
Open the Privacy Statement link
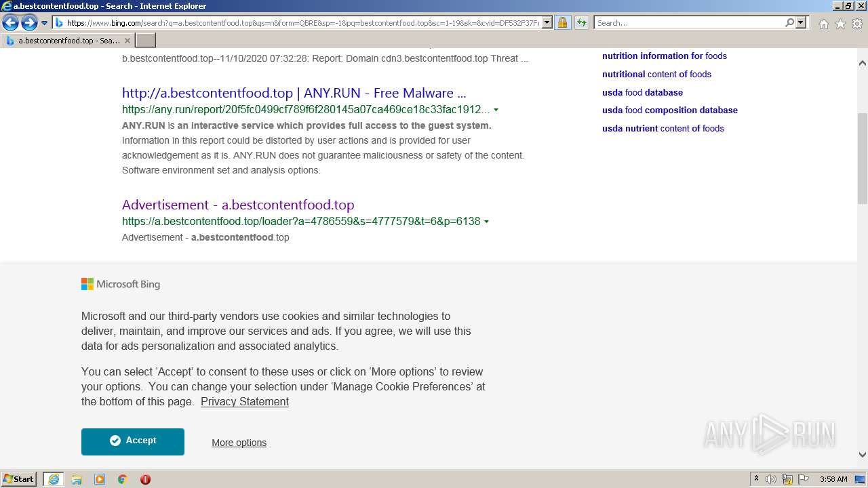coord(245,401)
